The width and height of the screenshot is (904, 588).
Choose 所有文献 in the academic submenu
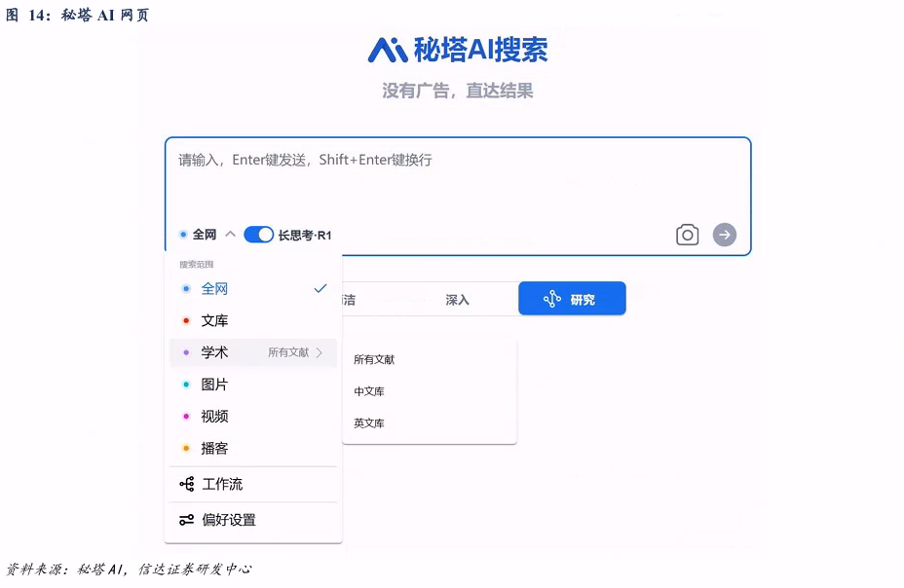point(374,359)
